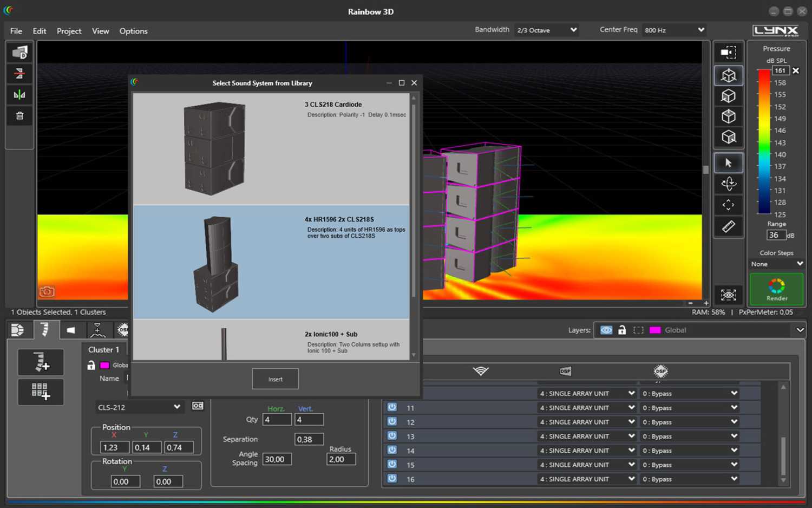Click the mirror/symmetry icon in left toolbar

(x=19, y=94)
